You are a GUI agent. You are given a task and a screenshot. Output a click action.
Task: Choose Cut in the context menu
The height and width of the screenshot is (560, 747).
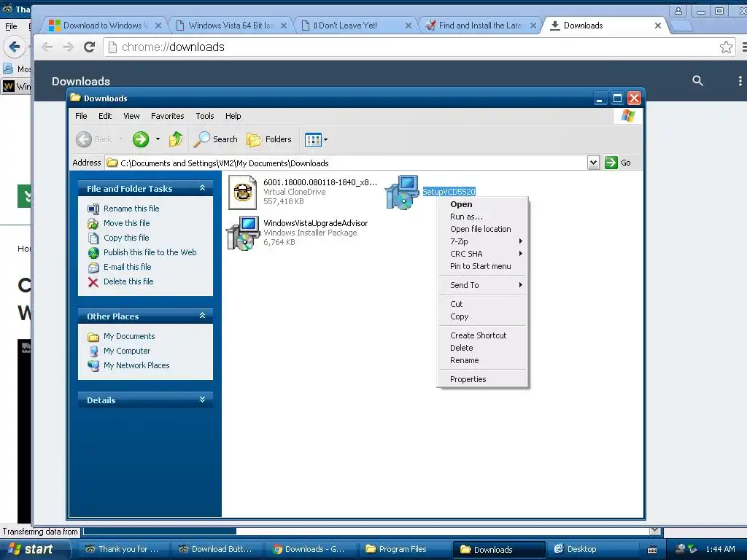(482, 304)
